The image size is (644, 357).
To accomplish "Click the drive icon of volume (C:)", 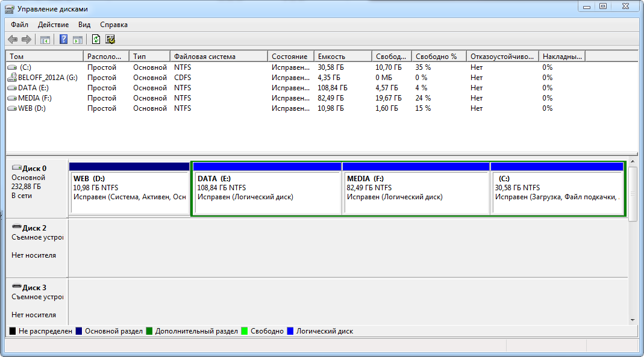I will 12,67.
